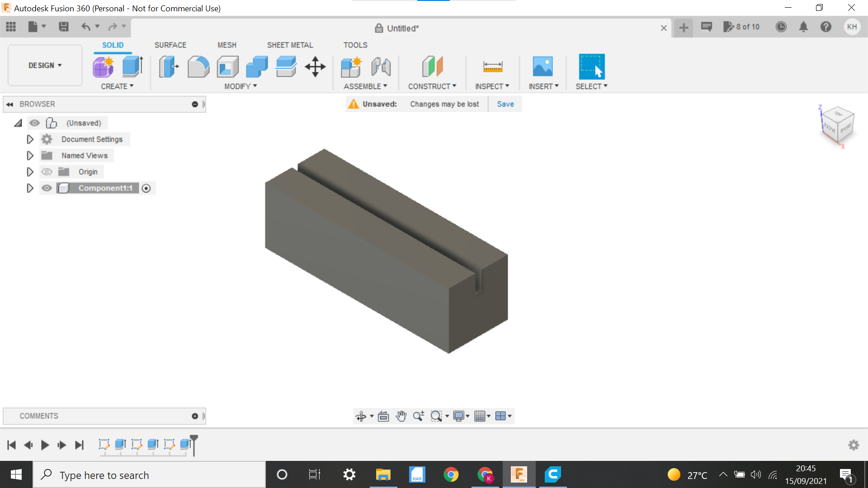The width and height of the screenshot is (868, 488).
Task: Open the SHEET METAL tab
Action: [290, 45]
